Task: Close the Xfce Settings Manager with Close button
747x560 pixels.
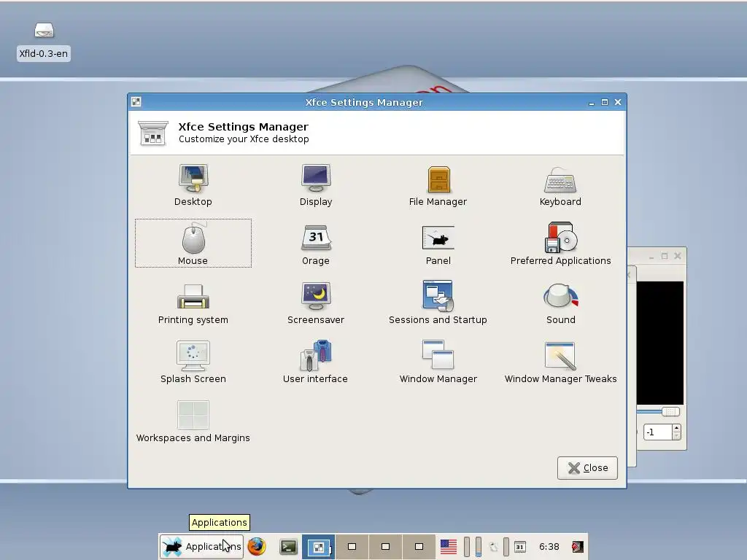Action: 587,468
